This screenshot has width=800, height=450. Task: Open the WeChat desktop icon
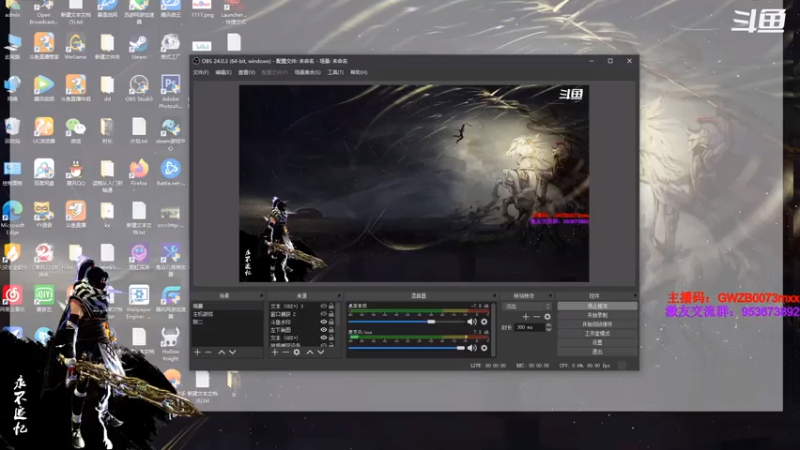pyautogui.click(x=76, y=130)
